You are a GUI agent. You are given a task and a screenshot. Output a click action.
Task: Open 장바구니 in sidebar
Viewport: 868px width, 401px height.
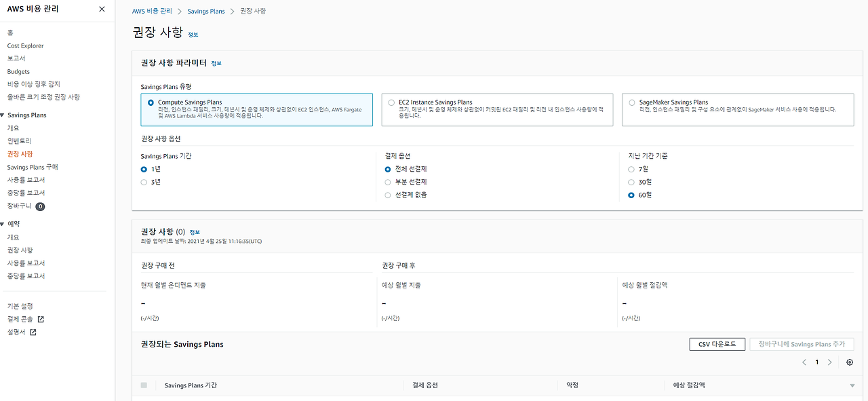[20, 206]
